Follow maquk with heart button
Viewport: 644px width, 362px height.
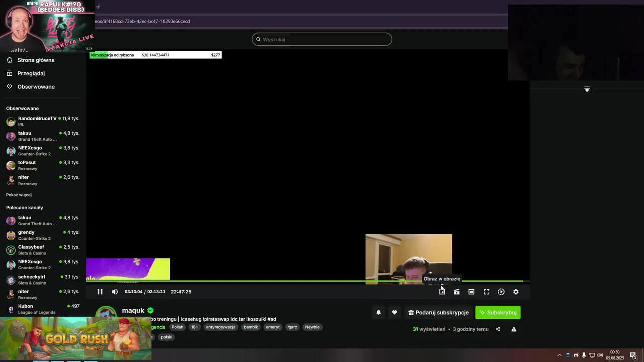click(394, 312)
